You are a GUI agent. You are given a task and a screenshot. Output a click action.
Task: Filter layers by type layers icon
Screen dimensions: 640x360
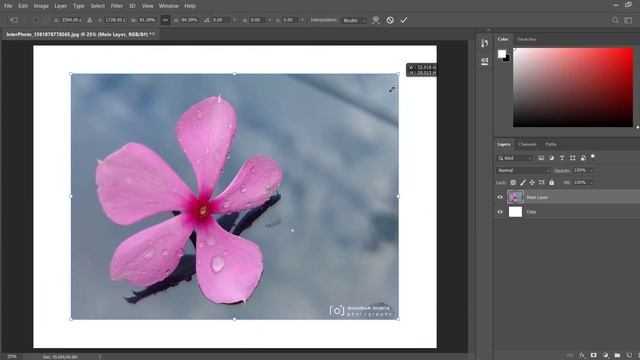click(562, 158)
